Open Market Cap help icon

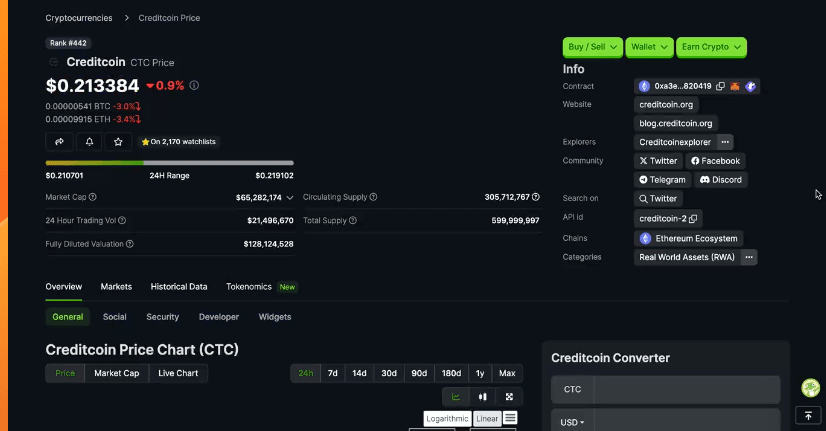click(x=93, y=197)
